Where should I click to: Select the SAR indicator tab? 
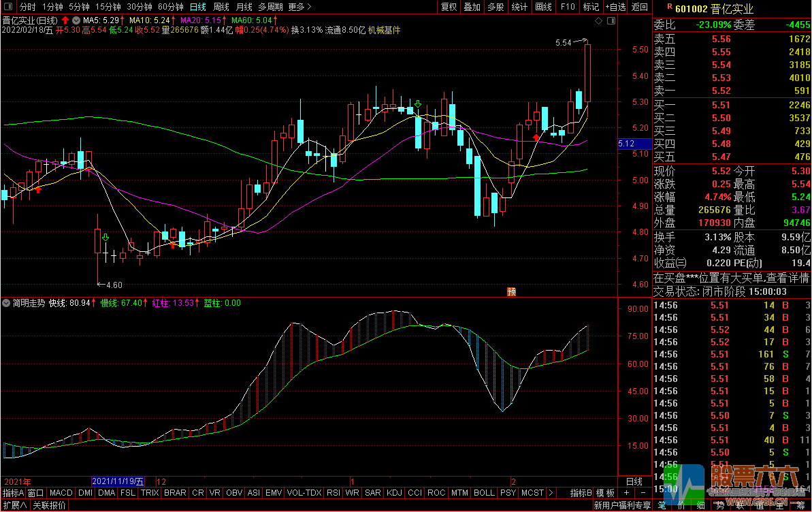(373, 493)
